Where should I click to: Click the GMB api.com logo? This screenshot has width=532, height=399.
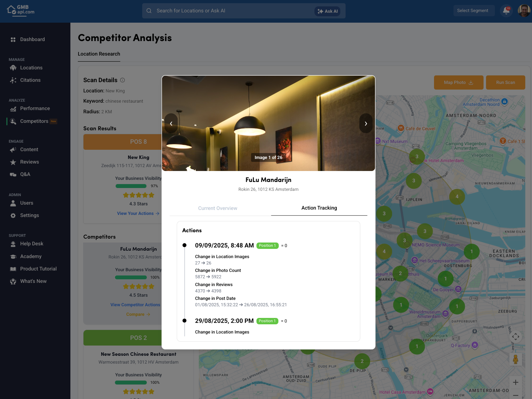click(21, 10)
